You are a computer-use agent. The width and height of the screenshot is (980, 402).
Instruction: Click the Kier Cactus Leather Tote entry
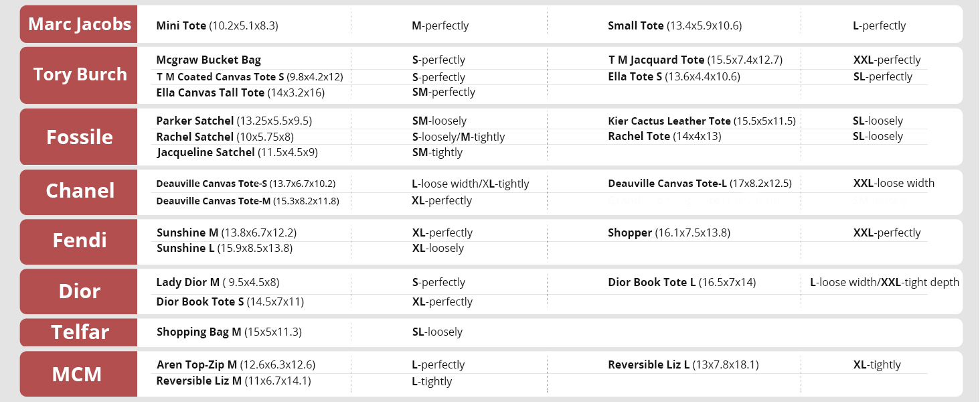(x=702, y=121)
